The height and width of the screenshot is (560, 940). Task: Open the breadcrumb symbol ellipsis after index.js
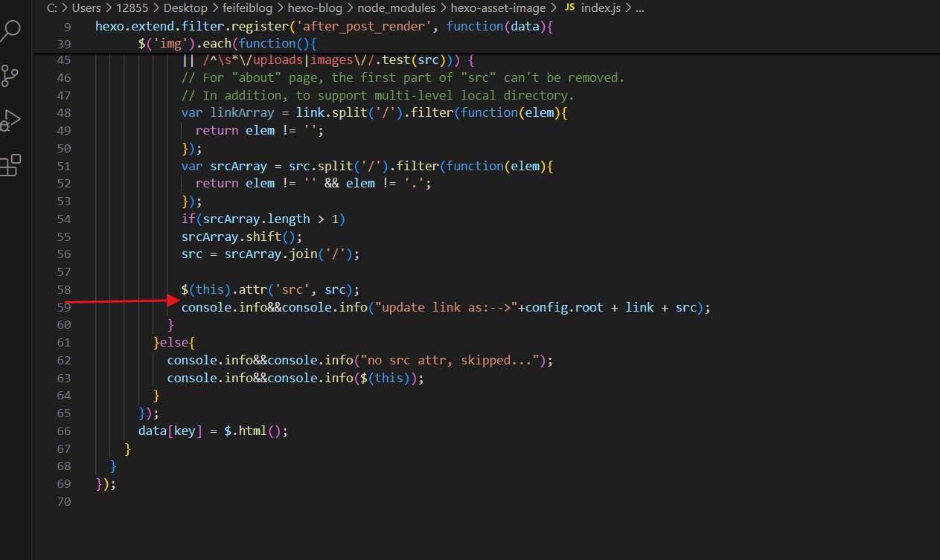639,8
